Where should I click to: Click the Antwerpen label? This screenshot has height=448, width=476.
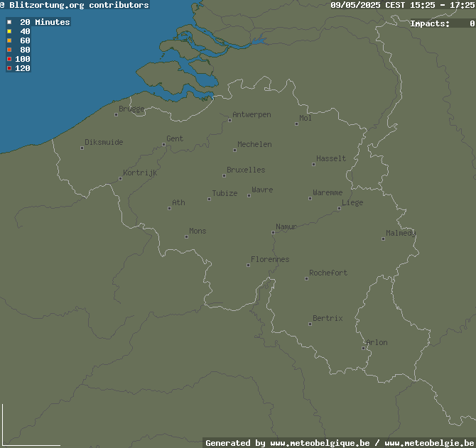pyautogui.click(x=251, y=114)
